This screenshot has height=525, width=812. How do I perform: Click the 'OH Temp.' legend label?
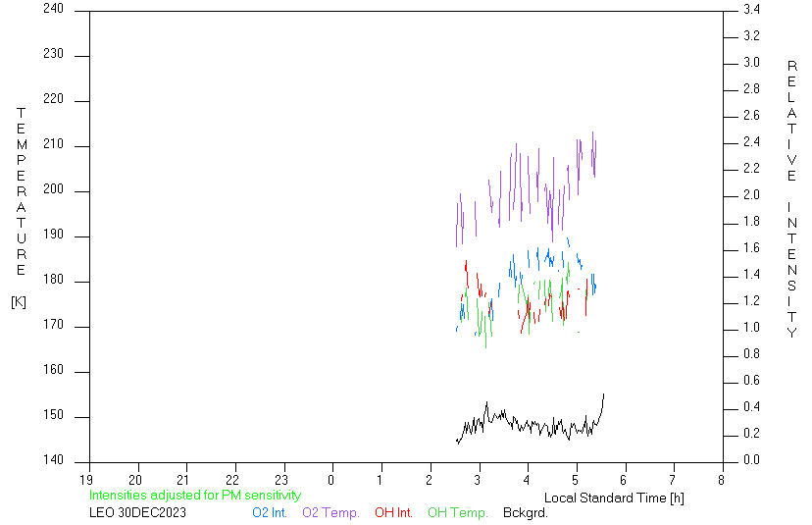click(457, 512)
